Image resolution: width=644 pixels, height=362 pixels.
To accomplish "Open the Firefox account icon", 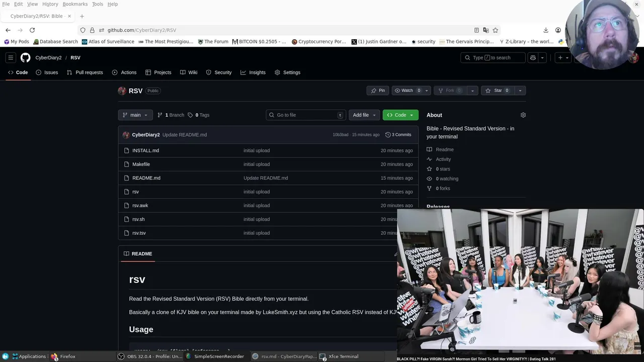I will (558, 30).
